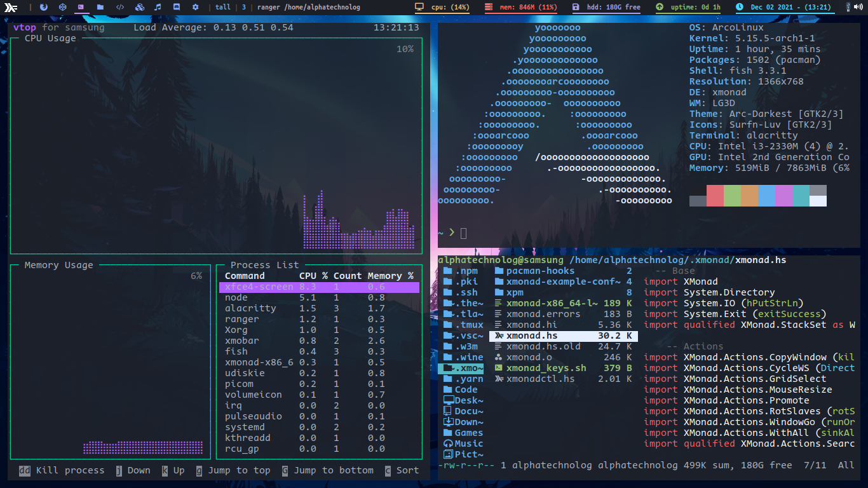The width and height of the screenshot is (868, 488).
Task: Switch to the code brackets workspace icon
Action: coord(119,7)
